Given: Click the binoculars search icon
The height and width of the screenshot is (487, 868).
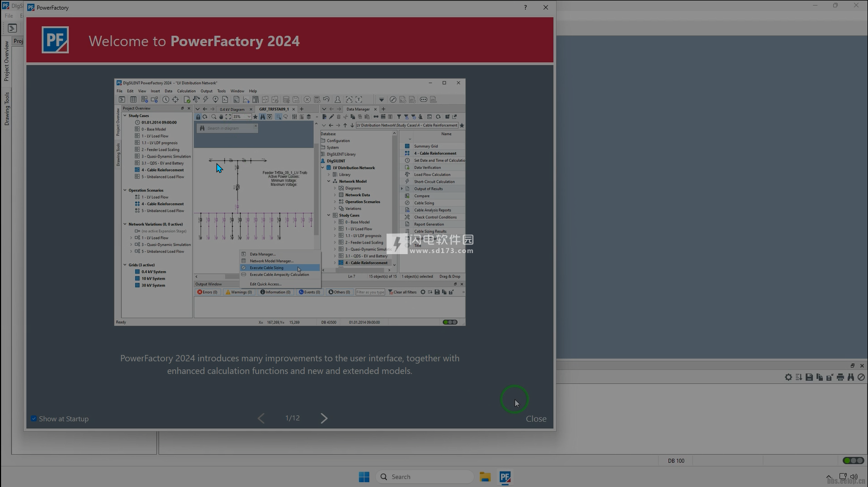Looking at the screenshot, I should tap(850, 377).
